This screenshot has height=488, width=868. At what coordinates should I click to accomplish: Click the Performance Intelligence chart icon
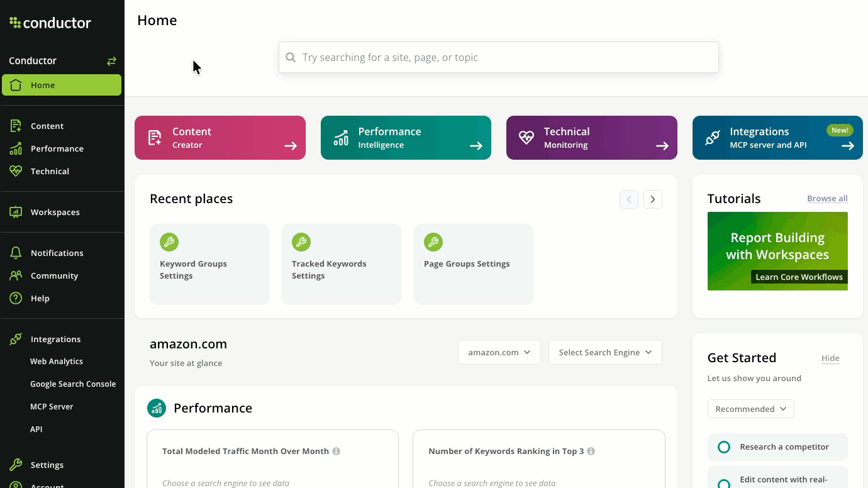tap(341, 138)
